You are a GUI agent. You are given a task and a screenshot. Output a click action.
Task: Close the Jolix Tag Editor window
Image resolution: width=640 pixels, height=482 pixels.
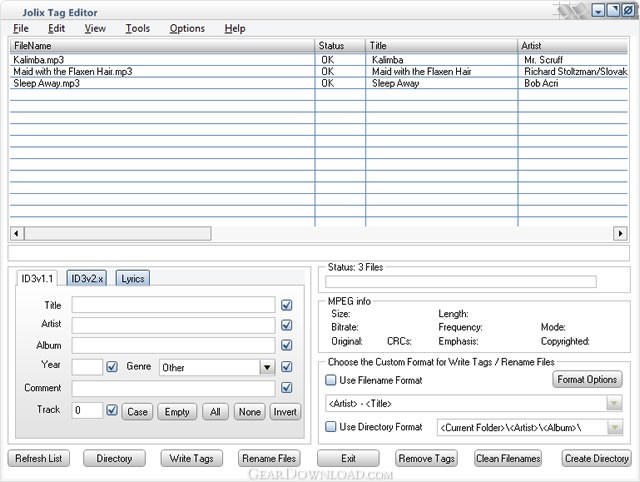click(x=628, y=10)
